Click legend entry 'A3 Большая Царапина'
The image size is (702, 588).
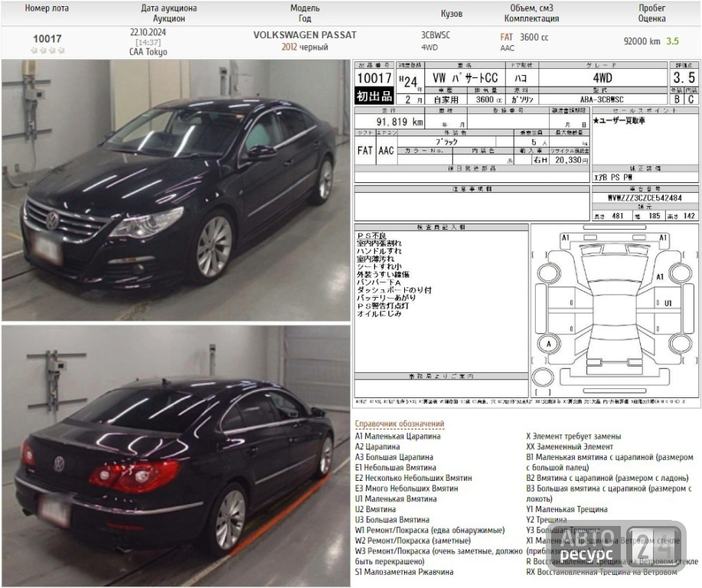394,457
